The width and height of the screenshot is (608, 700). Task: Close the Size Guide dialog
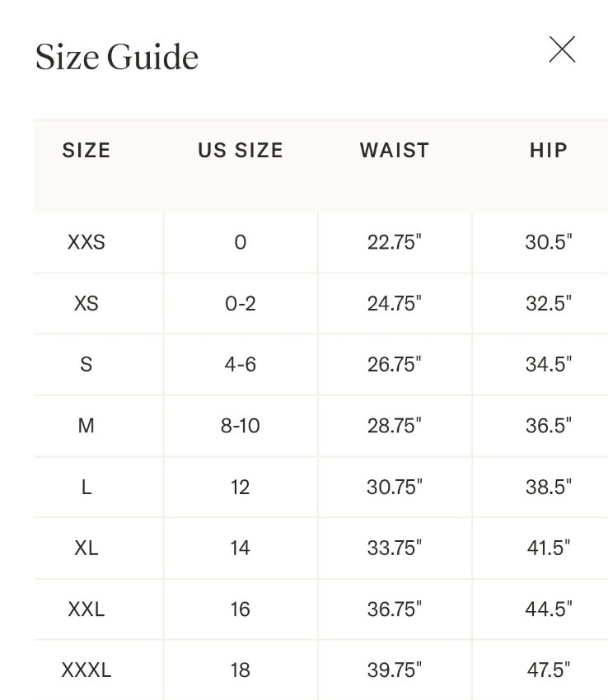(562, 49)
